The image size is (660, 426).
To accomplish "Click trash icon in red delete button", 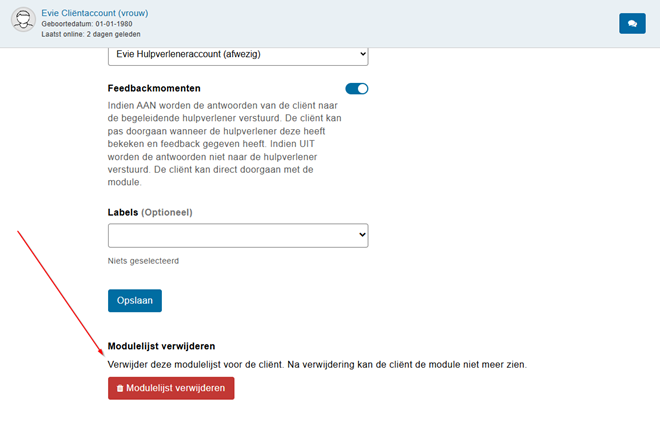I will (x=120, y=388).
